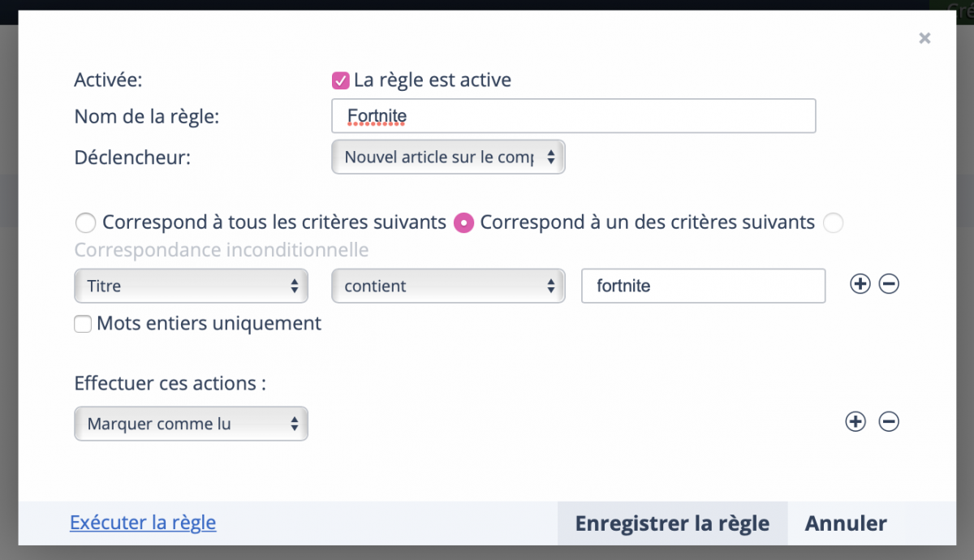Image resolution: width=974 pixels, height=560 pixels.
Task: Remove the Marquer comme lu action
Action: tap(889, 421)
